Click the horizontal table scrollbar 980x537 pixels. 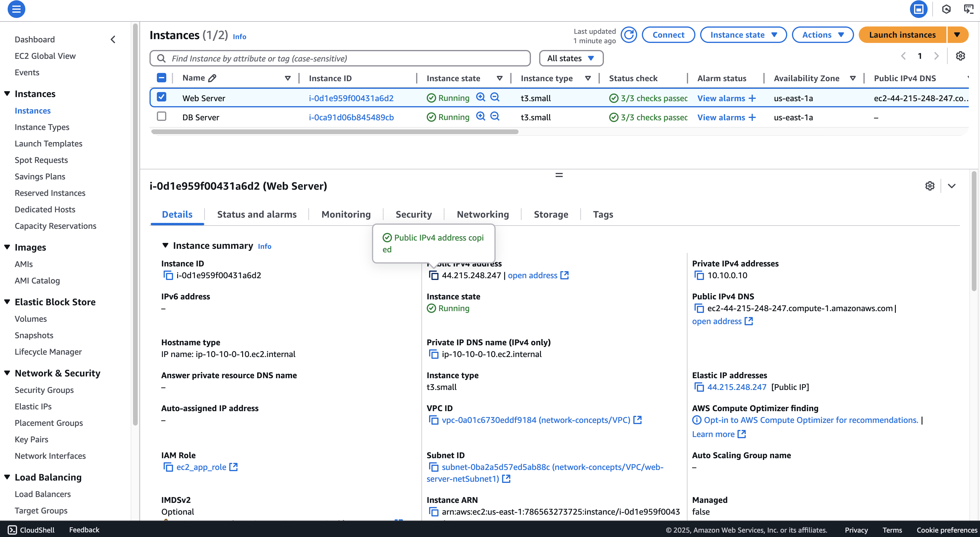pyautogui.click(x=335, y=132)
